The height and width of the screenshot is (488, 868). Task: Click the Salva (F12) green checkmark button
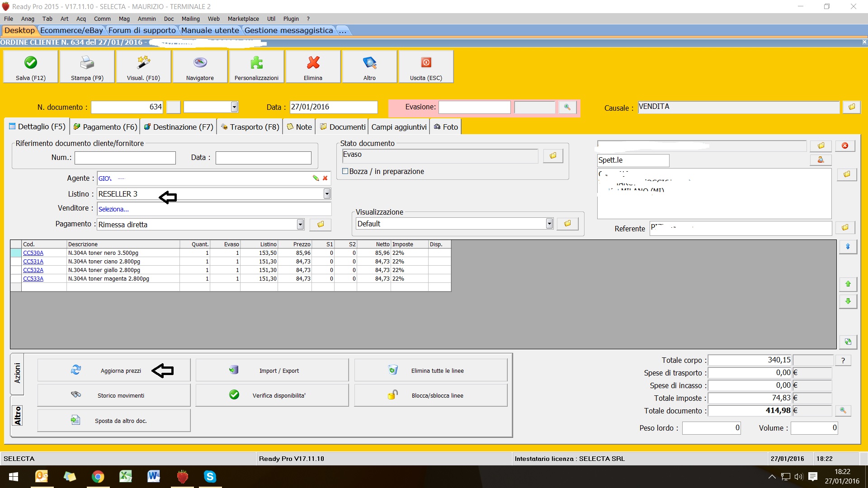(31, 66)
